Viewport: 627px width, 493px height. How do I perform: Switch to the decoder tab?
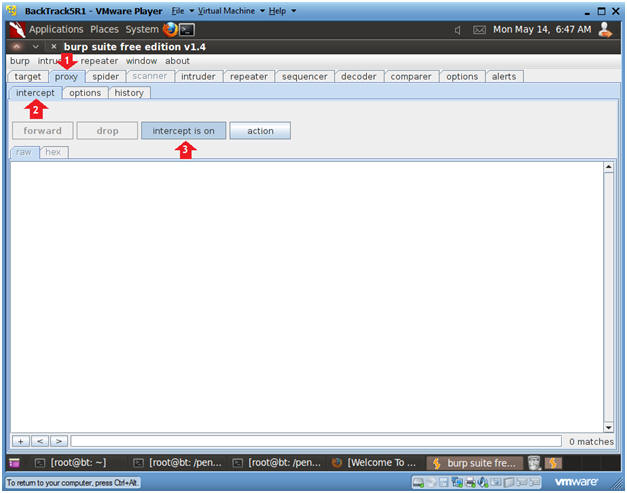(x=359, y=77)
